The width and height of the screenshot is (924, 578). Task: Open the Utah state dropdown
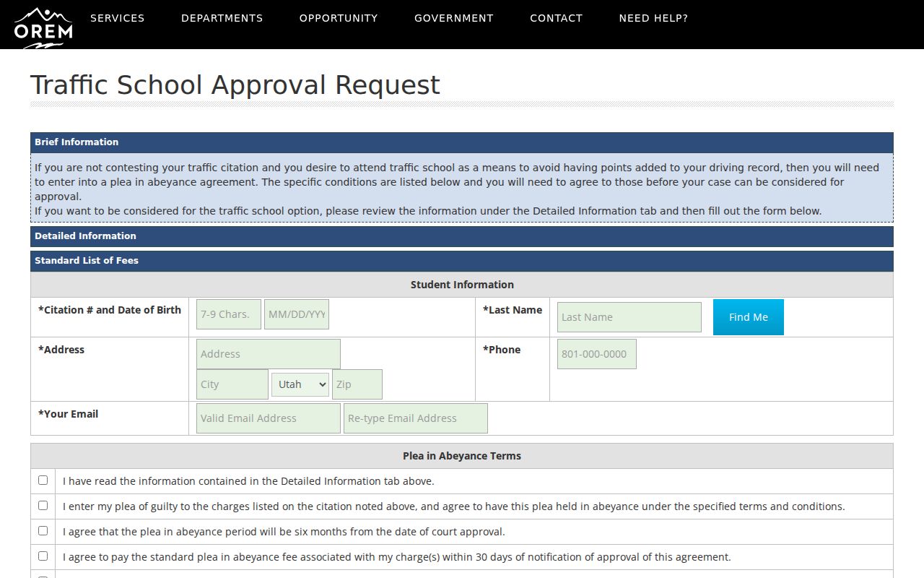[x=300, y=384]
